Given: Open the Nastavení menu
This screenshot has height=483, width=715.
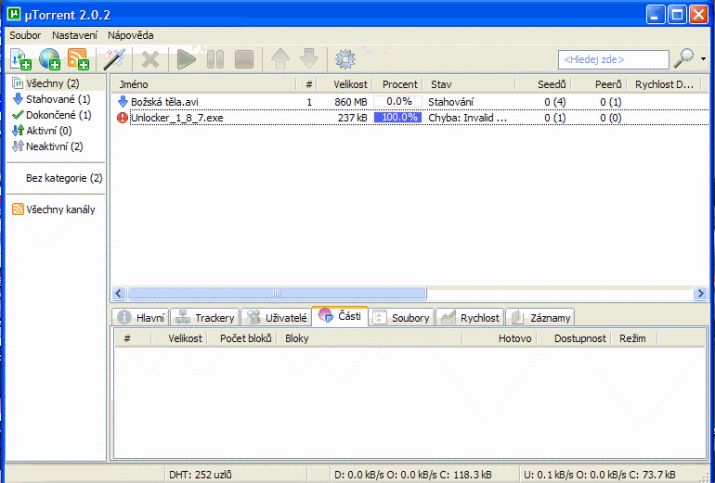Looking at the screenshot, I should 75,35.
